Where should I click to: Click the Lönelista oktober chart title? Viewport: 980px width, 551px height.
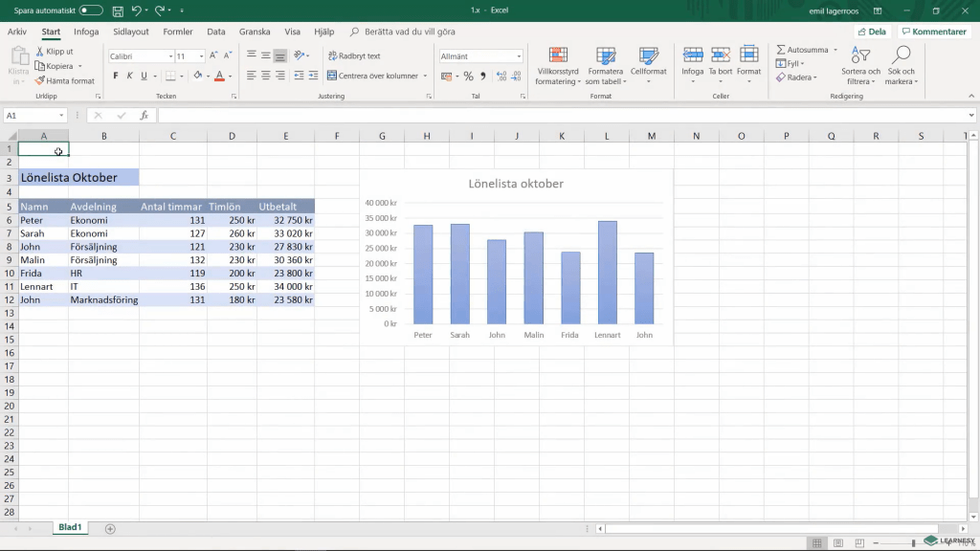[516, 184]
